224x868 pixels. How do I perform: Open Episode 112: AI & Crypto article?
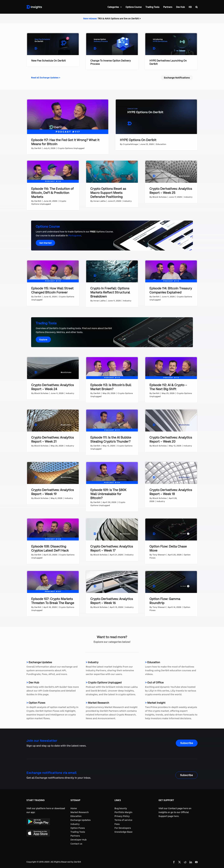pos(168,387)
